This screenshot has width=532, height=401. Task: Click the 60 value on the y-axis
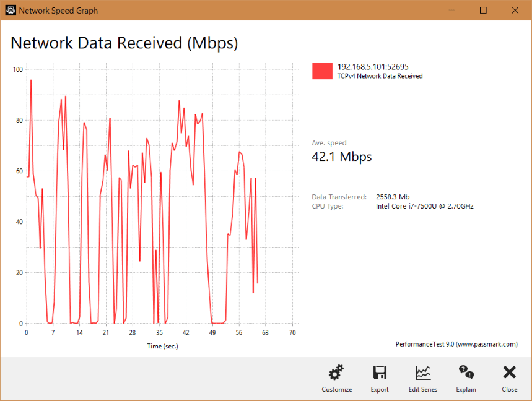pyautogui.click(x=19, y=171)
